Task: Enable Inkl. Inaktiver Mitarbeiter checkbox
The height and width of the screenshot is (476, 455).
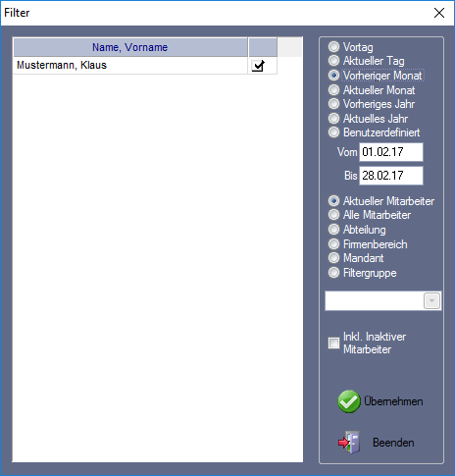Action: (x=333, y=343)
